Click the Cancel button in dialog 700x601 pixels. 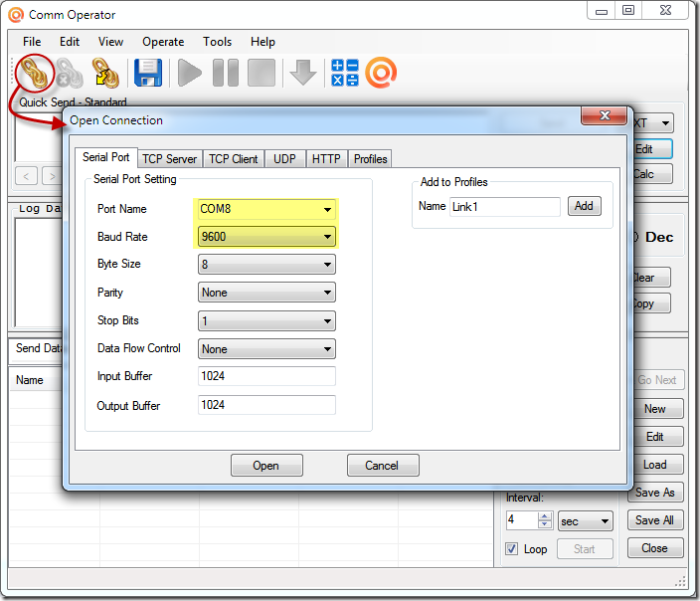(383, 466)
